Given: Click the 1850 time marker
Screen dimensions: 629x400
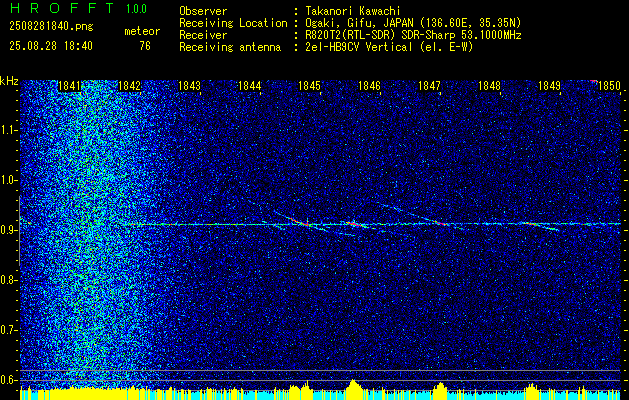Looking at the screenshot, I should click(x=609, y=86).
